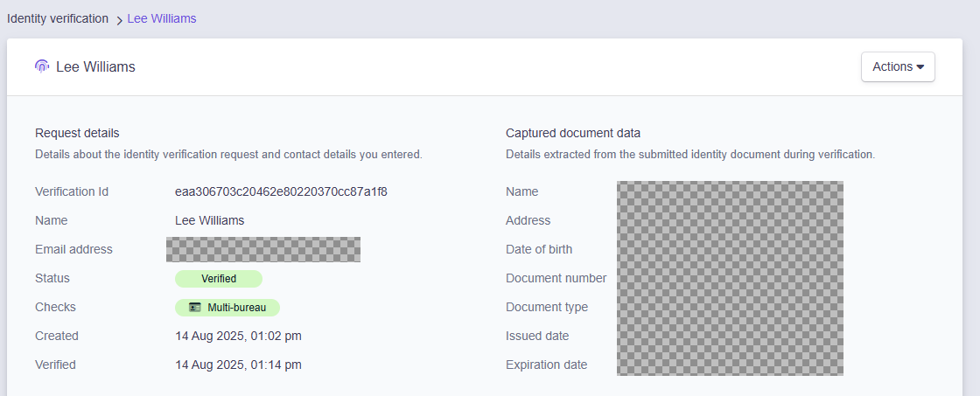The width and height of the screenshot is (980, 396).
Task: Click the Captured document data heading
Action: tap(573, 133)
